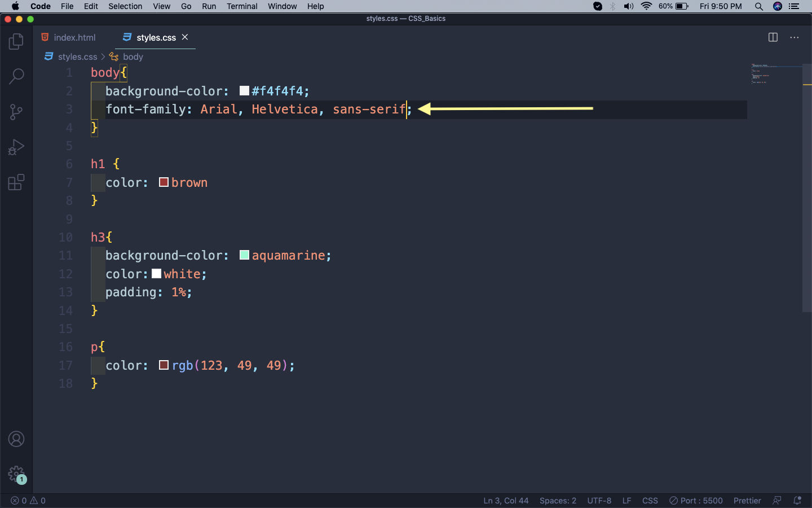The height and width of the screenshot is (508, 812).
Task: Open Wi-Fi menu in menu bar
Action: 646,6
